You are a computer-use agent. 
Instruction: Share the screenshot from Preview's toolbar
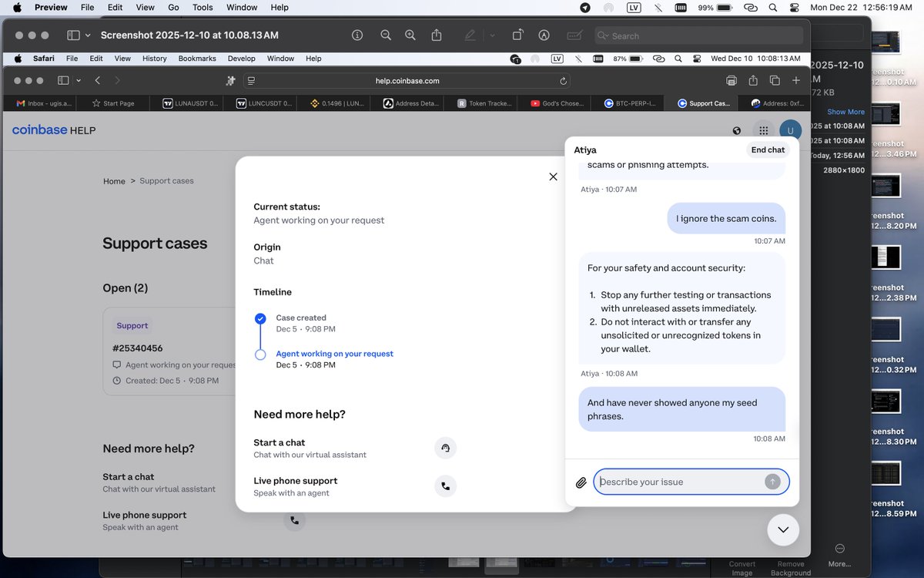pyautogui.click(x=437, y=35)
